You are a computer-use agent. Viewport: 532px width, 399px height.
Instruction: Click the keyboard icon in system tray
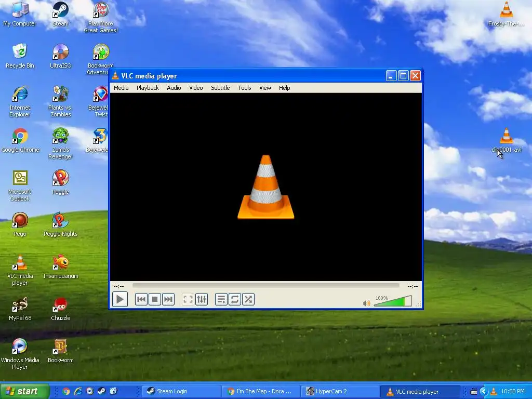click(474, 392)
